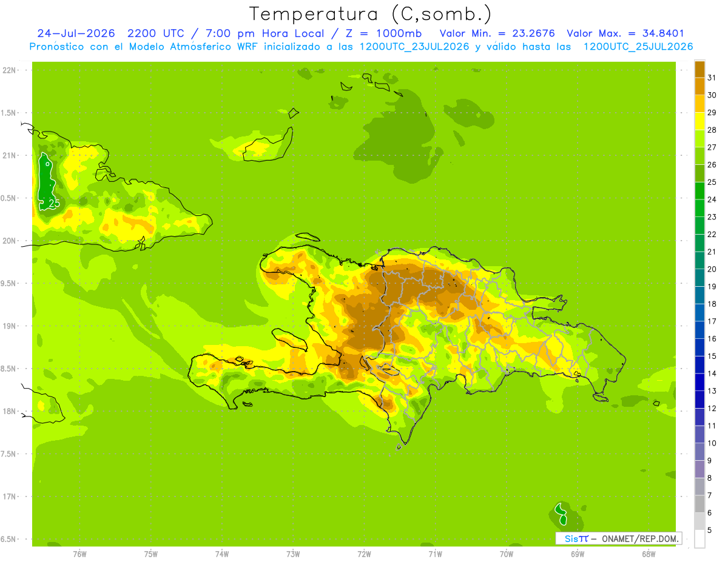Select the colorbar label '28'
The width and height of the screenshot is (728, 562).
[x=712, y=130]
